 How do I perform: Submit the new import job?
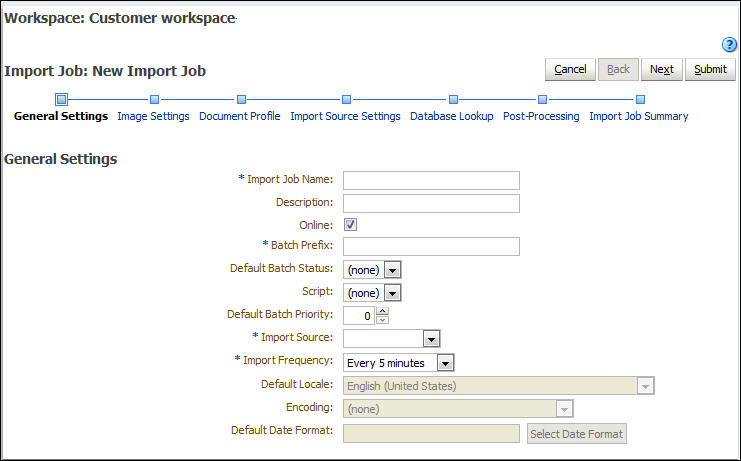point(710,69)
